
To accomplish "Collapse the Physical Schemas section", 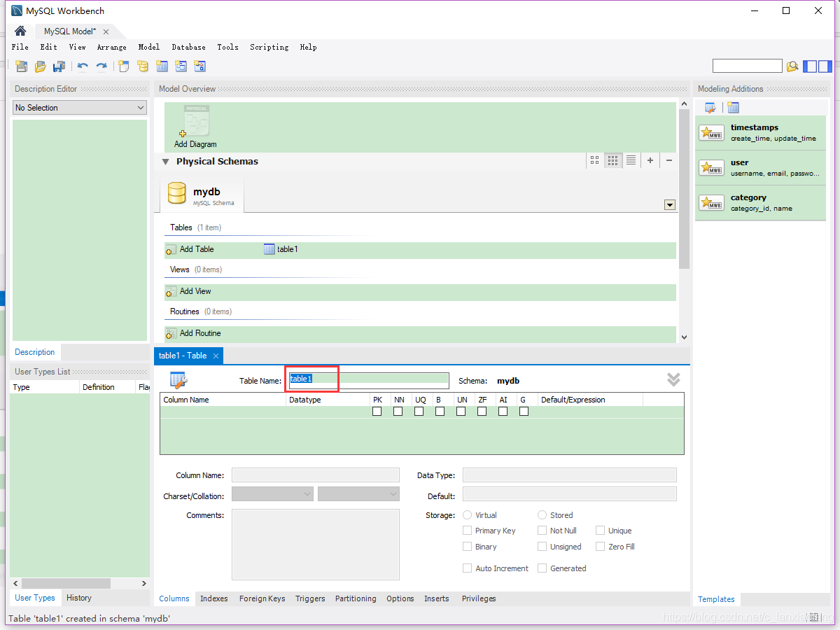I will click(165, 162).
